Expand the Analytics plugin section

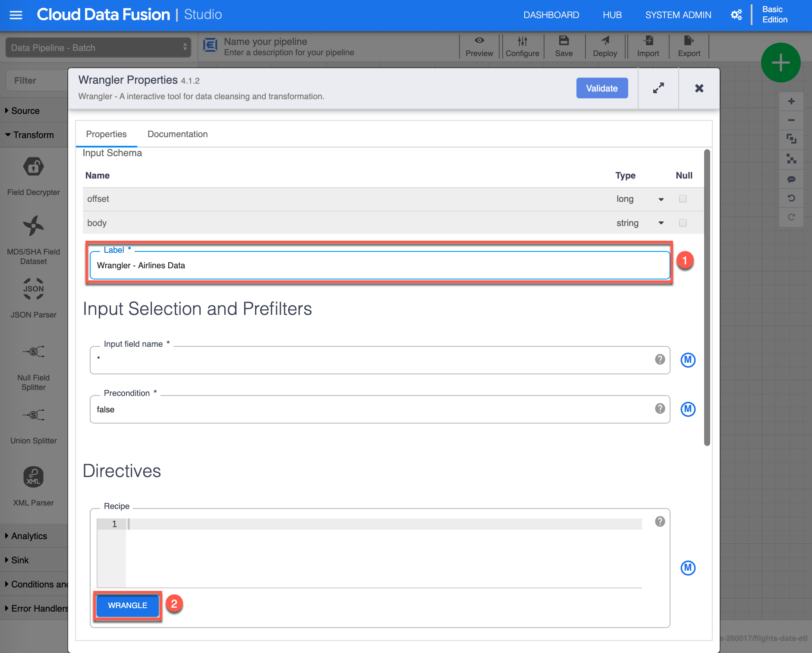coord(29,536)
